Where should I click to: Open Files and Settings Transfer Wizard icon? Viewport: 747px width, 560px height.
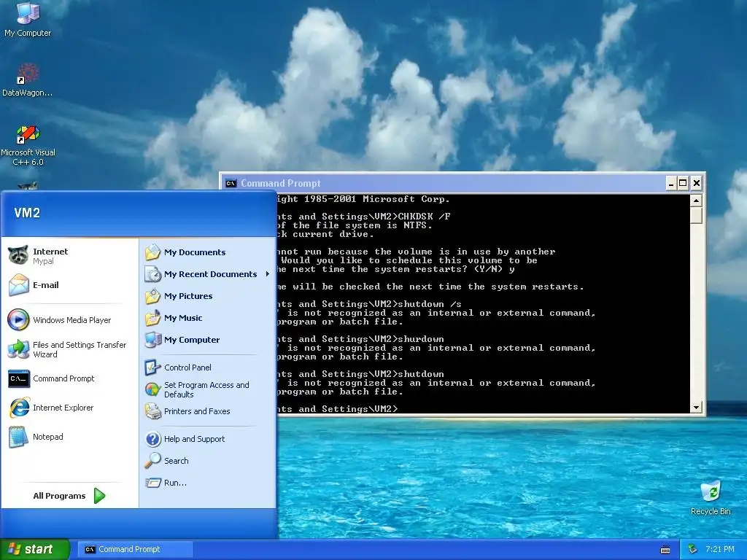pyautogui.click(x=18, y=349)
